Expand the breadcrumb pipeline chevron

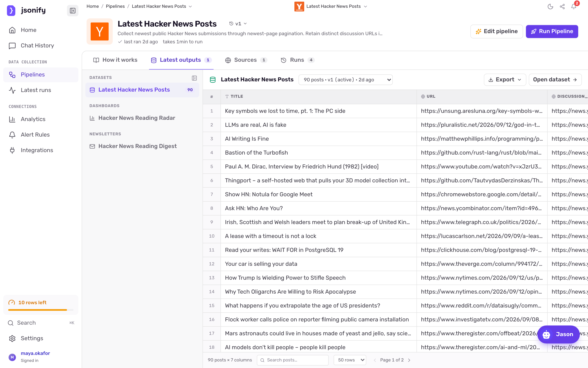(x=190, y=7)
